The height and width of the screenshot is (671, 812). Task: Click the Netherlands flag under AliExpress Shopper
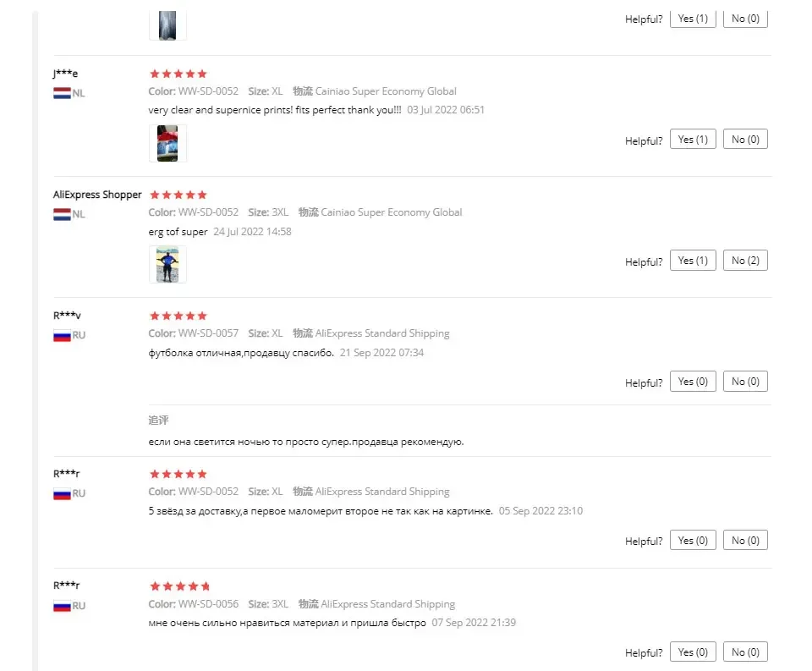(62, 214)
